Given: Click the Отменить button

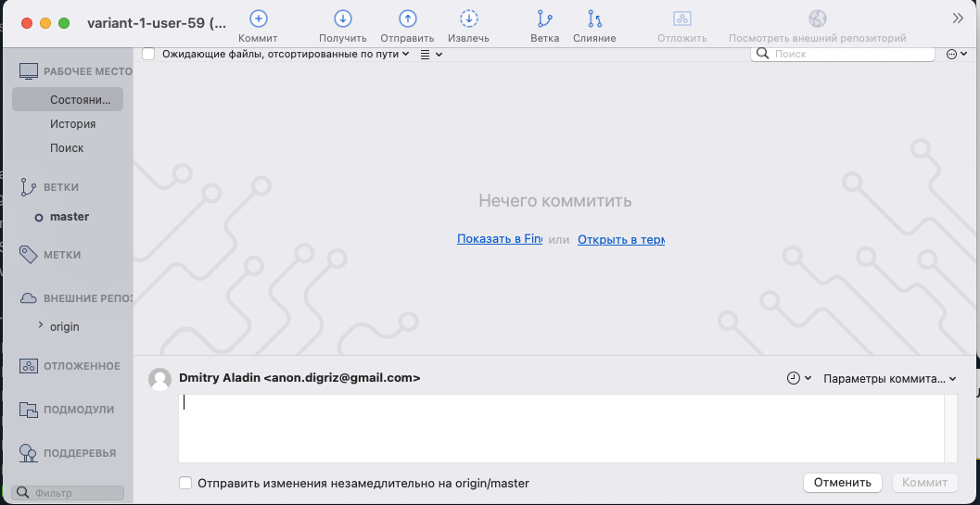Looking at the screenshot, I should tap(843, 483).
